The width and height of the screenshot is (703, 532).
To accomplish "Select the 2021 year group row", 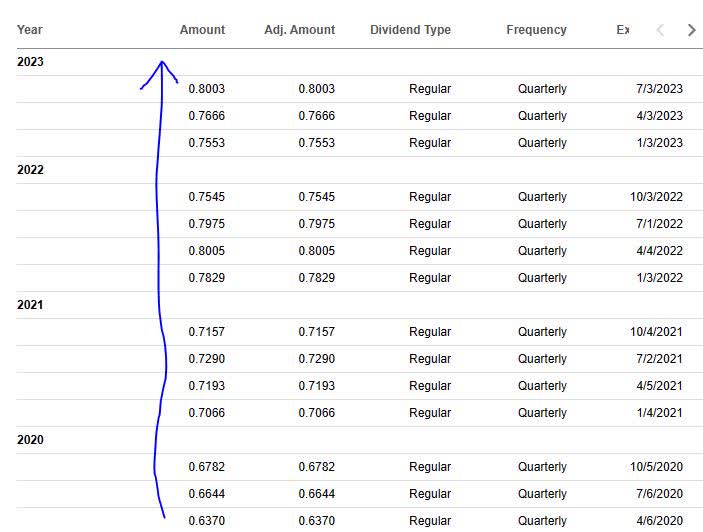I will tap(359, 305).
